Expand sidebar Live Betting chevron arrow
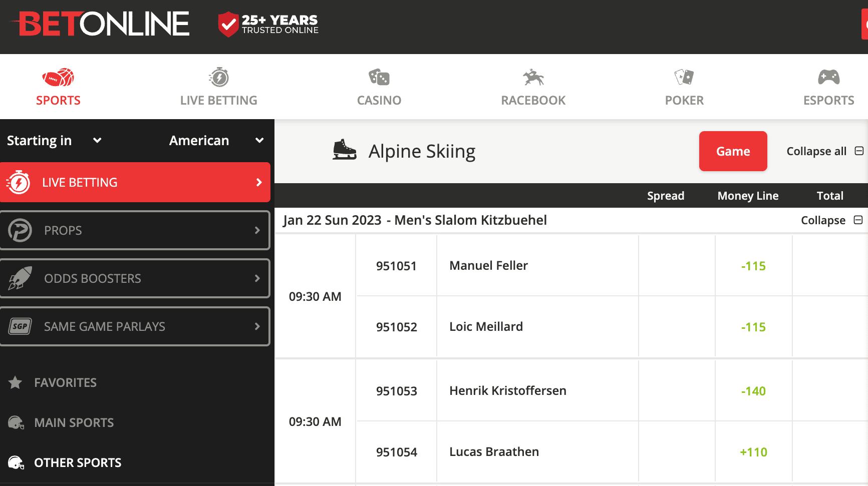Screen dimensions: 868x486 click(x=259, y=182)
